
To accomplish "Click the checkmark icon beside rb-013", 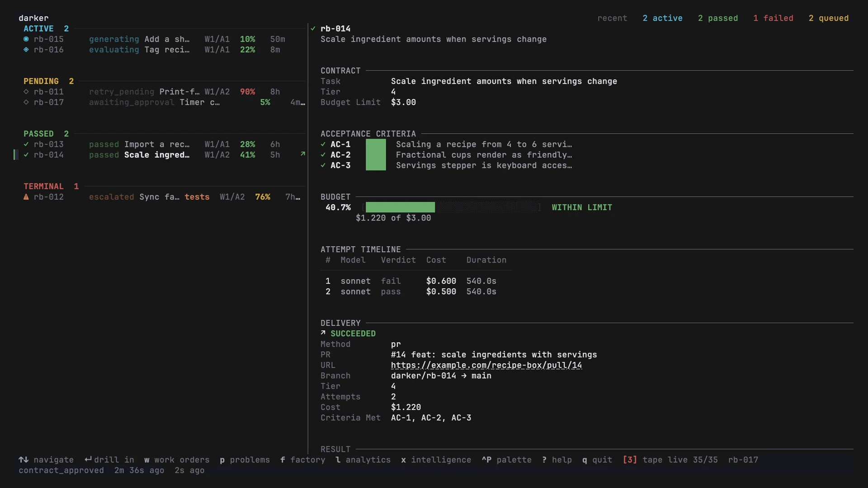I will coord(26,145).
